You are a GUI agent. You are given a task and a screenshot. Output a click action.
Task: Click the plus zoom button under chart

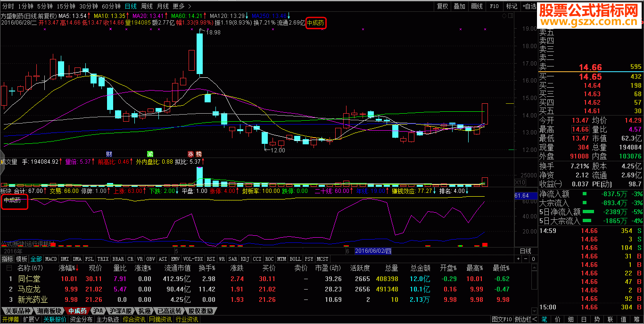518,259
